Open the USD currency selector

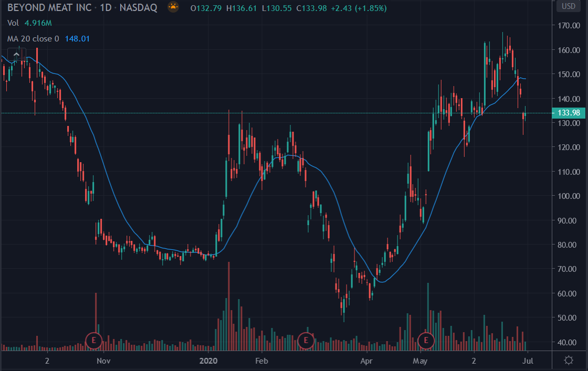pyautogui.click(x=569, y=6)
